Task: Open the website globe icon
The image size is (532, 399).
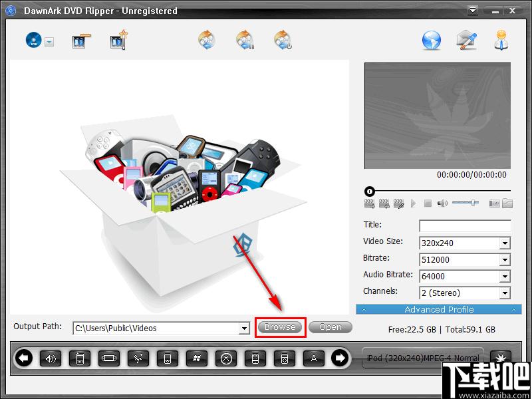Action: (431, 41)
